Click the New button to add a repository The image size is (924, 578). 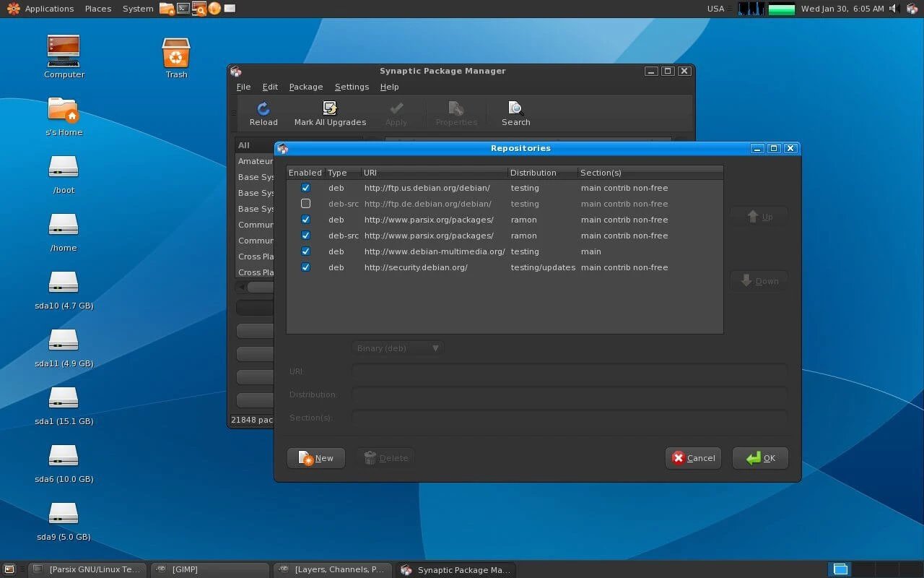coord(315,457)
